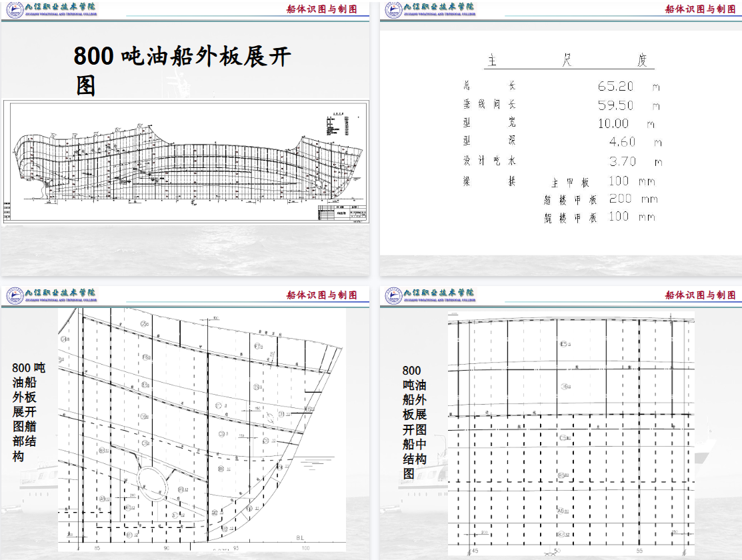742x560 pixels.
Task: Click the college logo on the bow structure slide
Action: [51, 295]
